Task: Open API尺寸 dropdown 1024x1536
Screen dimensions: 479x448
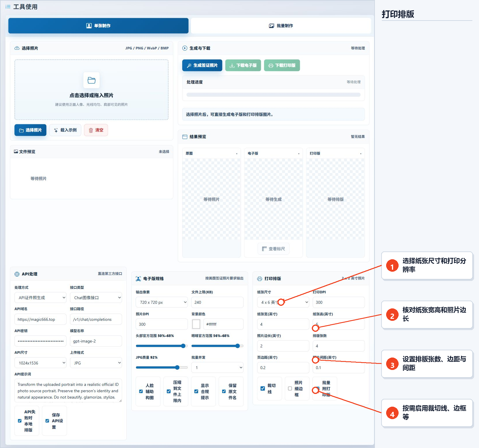Action: (x=40, y=363)
